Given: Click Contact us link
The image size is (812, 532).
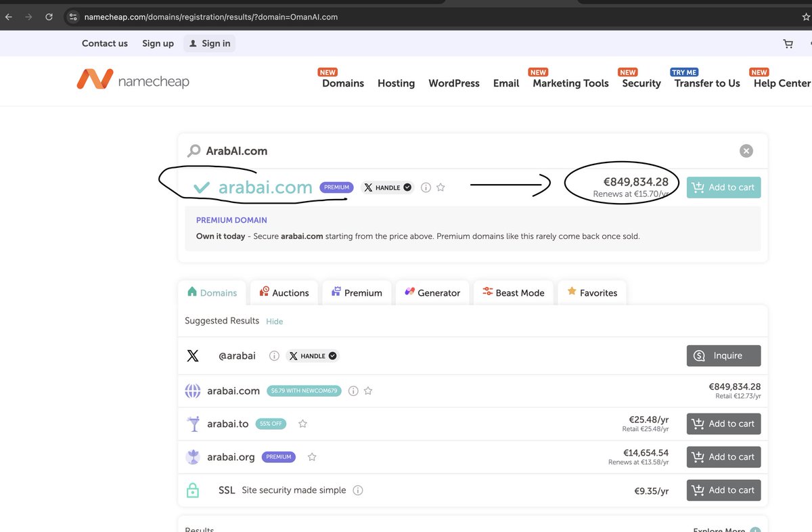Looking at the screenshot, I should tap(105, 43).
